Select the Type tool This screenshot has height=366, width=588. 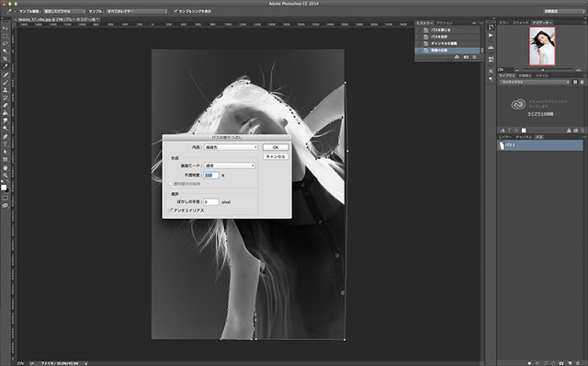(6, 144)
